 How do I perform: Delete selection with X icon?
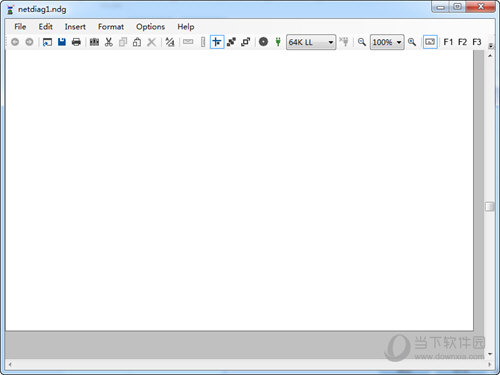point(151,42)
